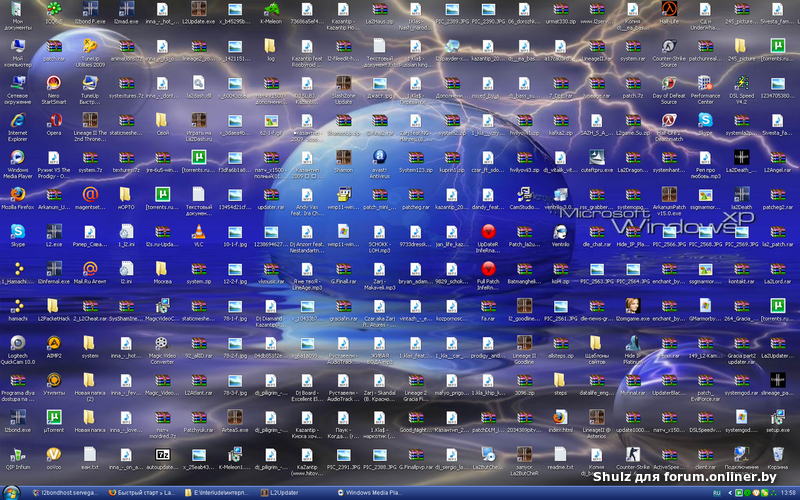Screen dimensions: 800x500
Task: Open the magentset... @ icon
Action: [x=90, y=194]
